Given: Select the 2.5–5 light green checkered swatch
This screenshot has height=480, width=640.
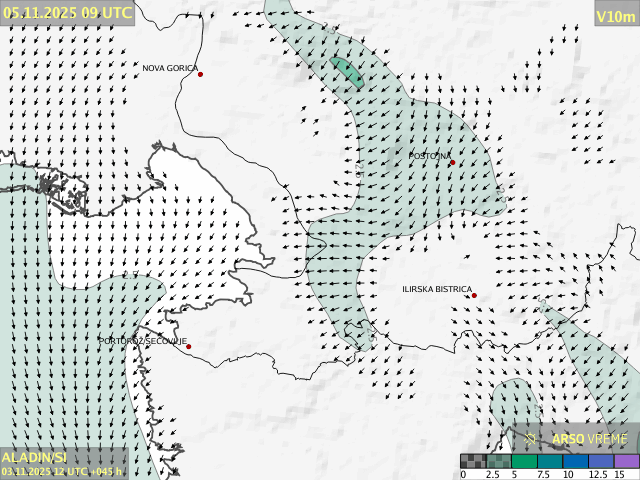Looking at the screenshot, I should 498,461.
